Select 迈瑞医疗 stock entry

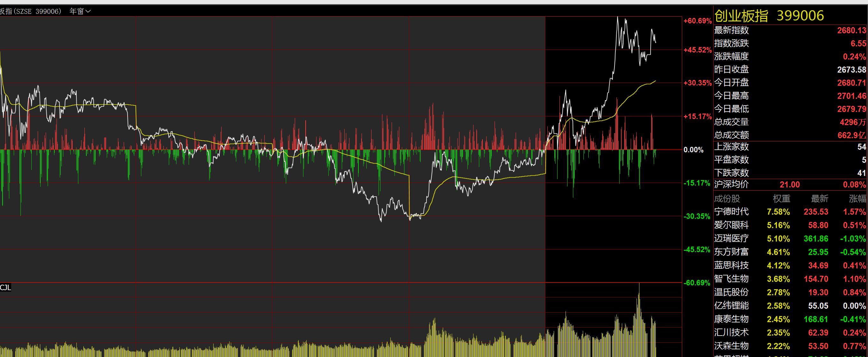click(731, 239)
